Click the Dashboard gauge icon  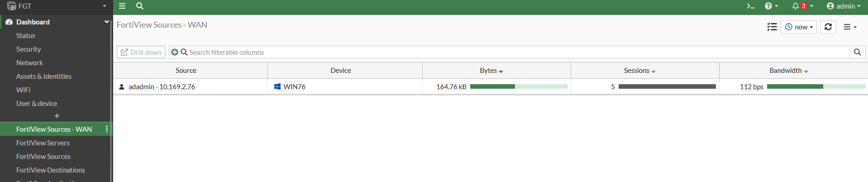pos(9,22)
